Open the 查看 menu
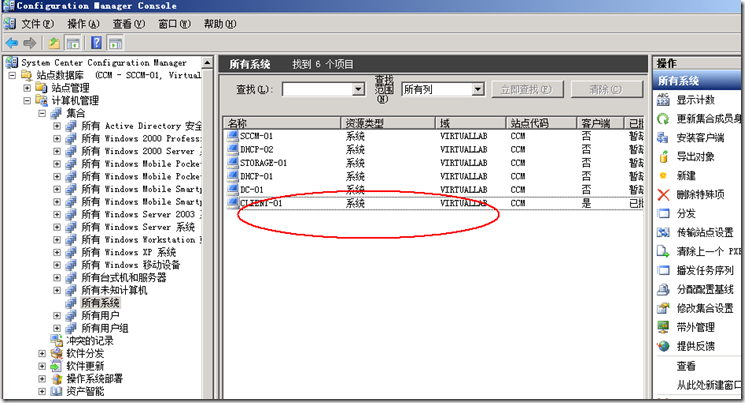The width and height of the screenshot is (745, 403). click(x=129, y=24)
